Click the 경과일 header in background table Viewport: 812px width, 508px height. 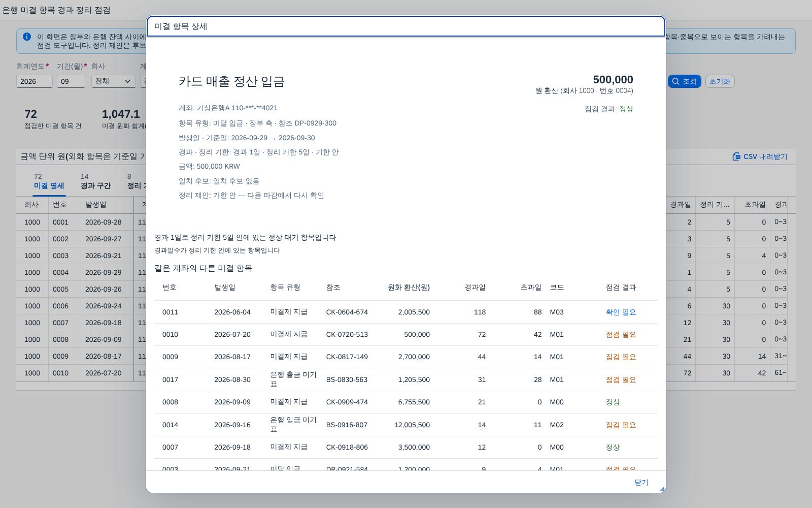(681, 204)
